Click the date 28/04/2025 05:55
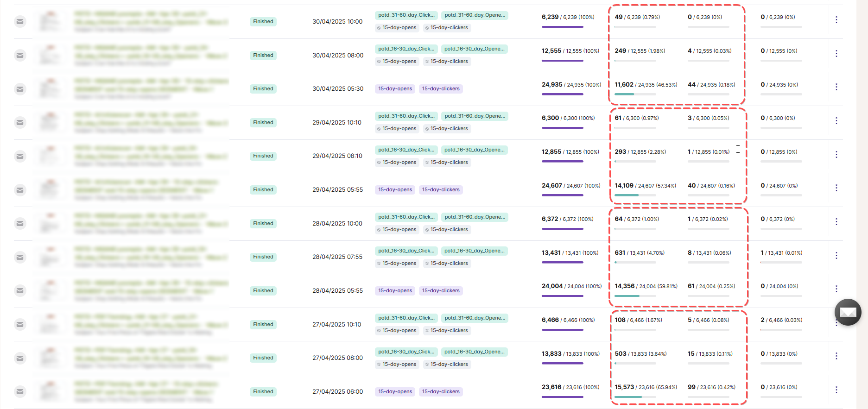Screen dimensions: 868x409 click(x=337, y=291)
